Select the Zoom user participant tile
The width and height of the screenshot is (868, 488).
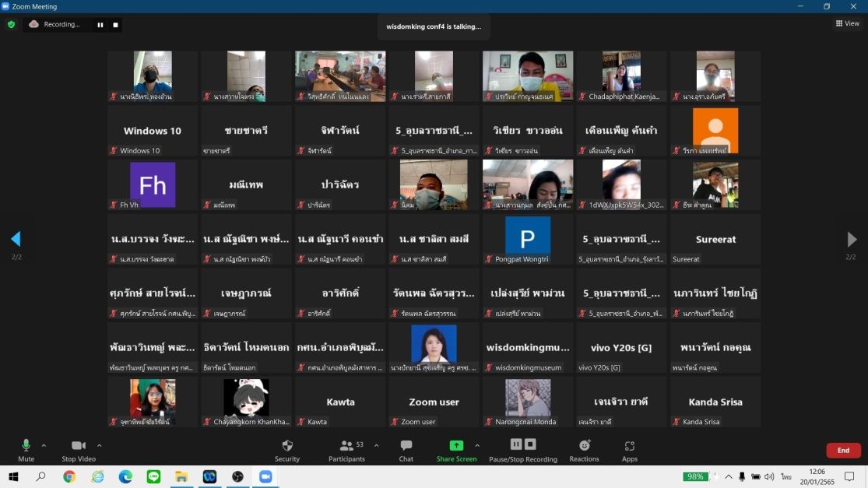(434, 402)
